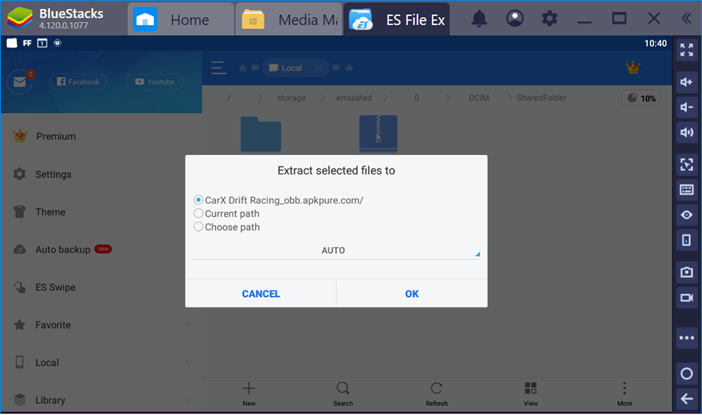Click the CANCEL button in the dialog
Viewport: 702px width, 415px height.
tap(261, 294)
